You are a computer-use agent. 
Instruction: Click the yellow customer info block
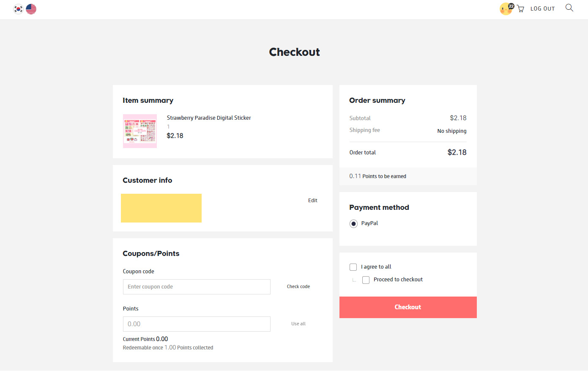click(161, 208)
